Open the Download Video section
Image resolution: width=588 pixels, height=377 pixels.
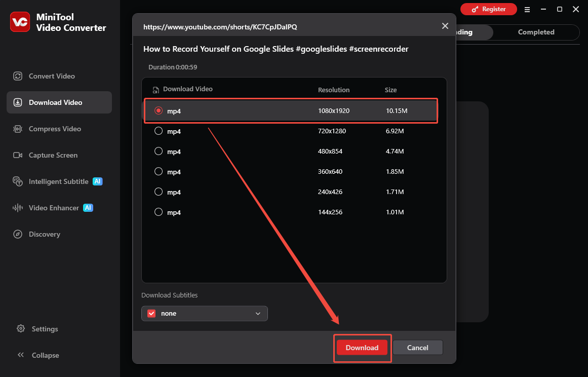(x=59, y=102)
